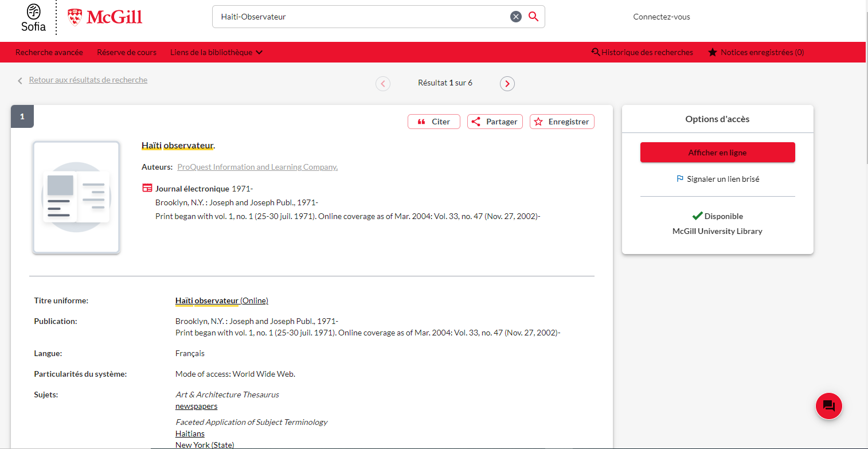868x449 pixels.
Task: Click the McGill logo
Action: pyautogui.click(x=105, y=17)
